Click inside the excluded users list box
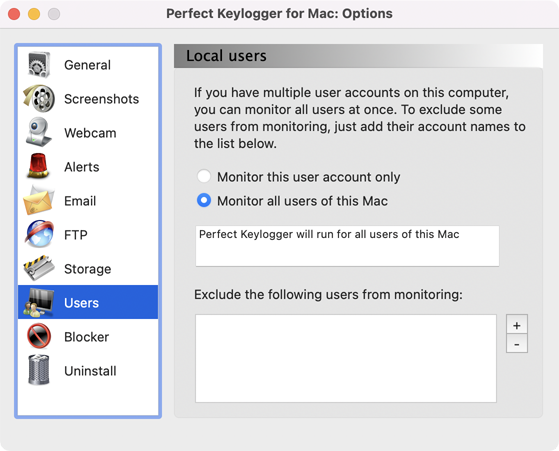The width and height of the screenshot is (559, 451). tap(346, 358)
